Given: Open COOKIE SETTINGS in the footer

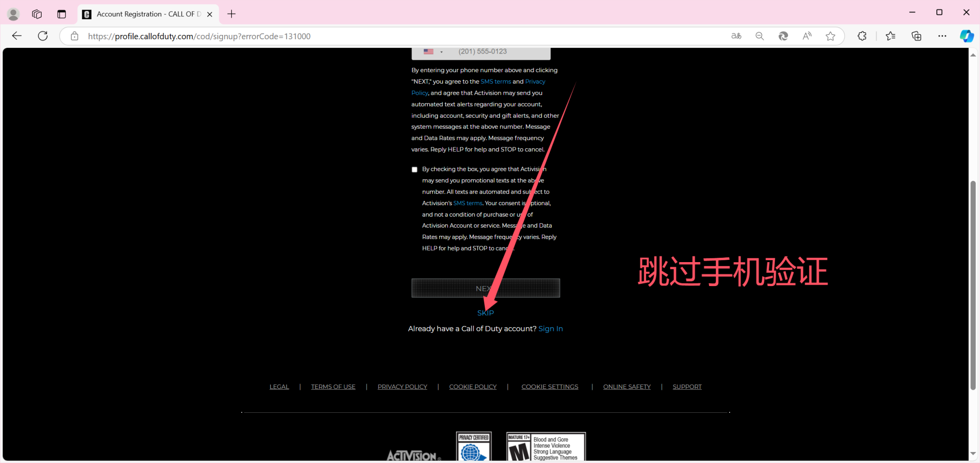Looking at the screenshot, I should click(x=549, y=386).
